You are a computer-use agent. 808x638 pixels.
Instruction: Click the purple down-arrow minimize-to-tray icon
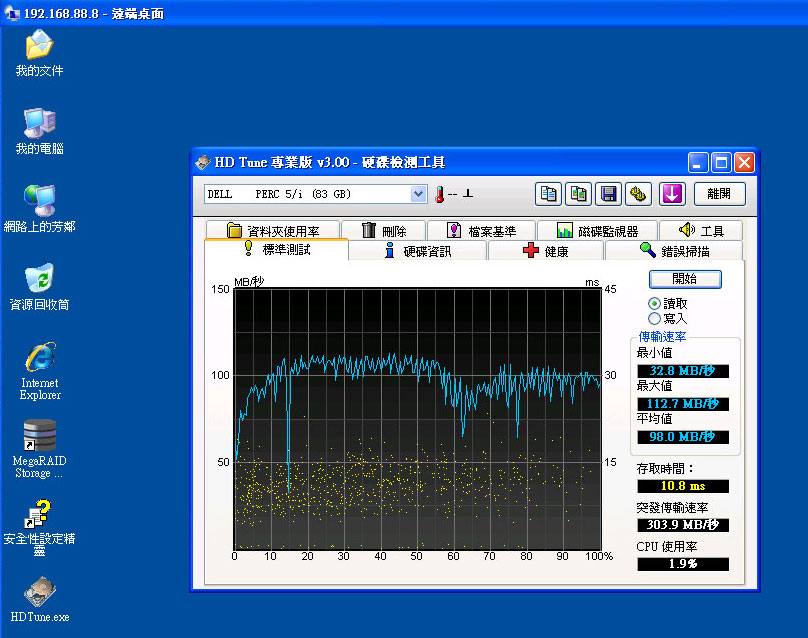672,193
